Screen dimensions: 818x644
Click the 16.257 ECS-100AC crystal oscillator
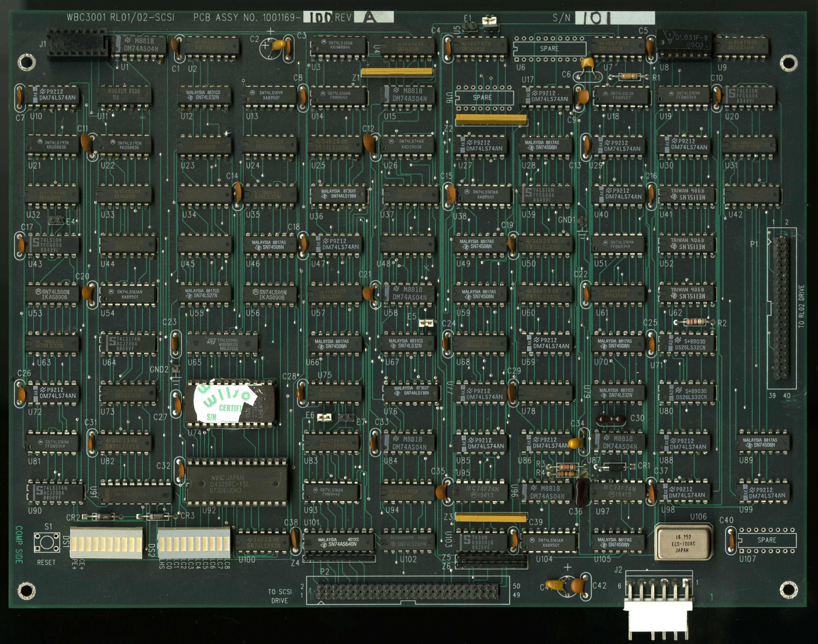(x=684, y=542)
